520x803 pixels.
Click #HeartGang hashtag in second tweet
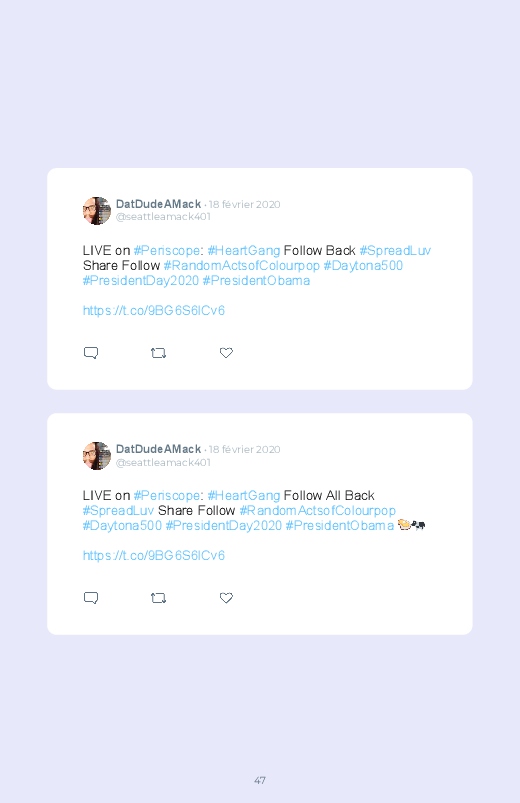tap(244, 496)
